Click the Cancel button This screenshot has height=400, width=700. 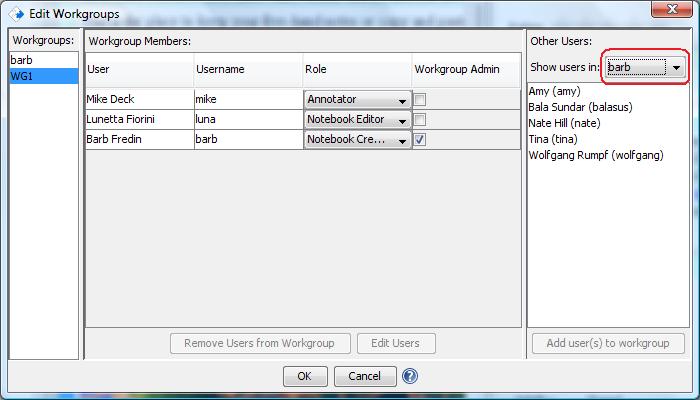pyautogui.click(x=365, y=376)
